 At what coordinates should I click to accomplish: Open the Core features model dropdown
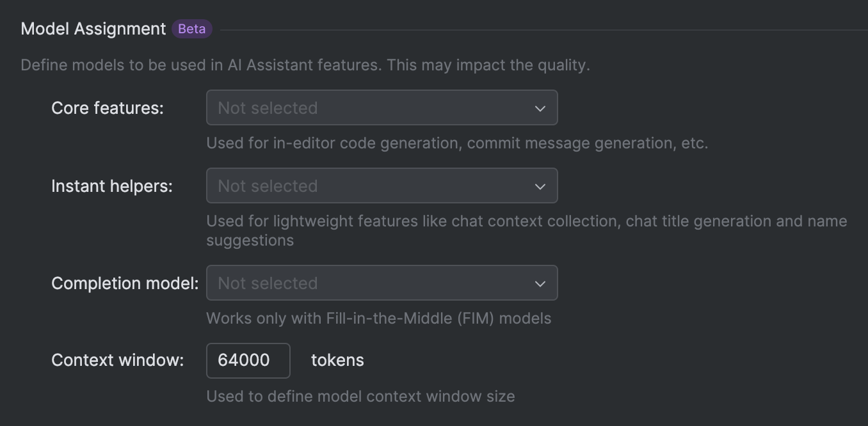coord(382,107)
